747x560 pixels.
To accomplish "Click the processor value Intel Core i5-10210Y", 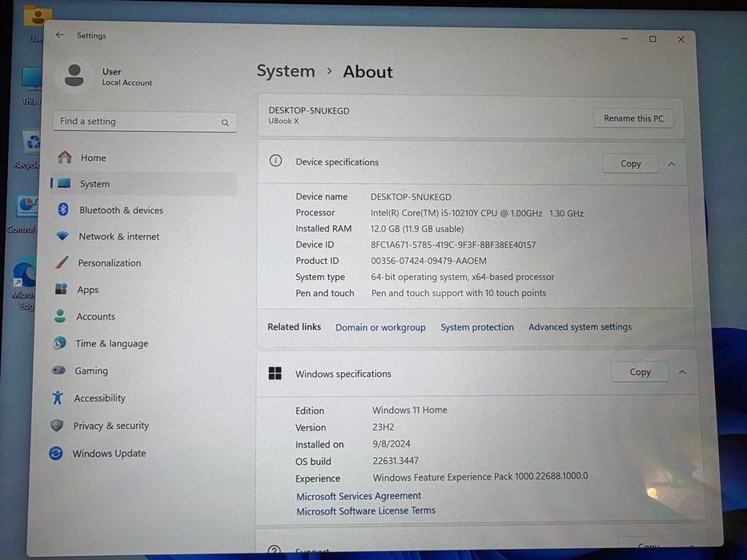I will coord(477,214).
